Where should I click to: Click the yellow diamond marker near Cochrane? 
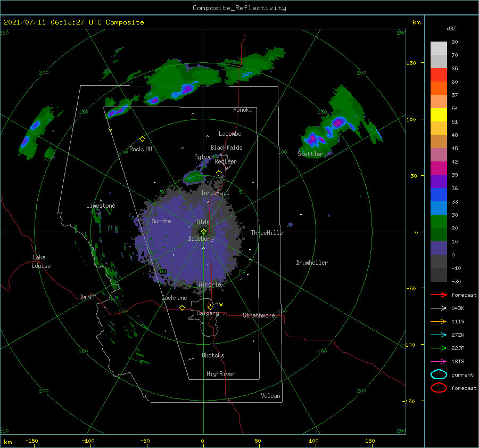pyautogui.click(x=182, y=307)
